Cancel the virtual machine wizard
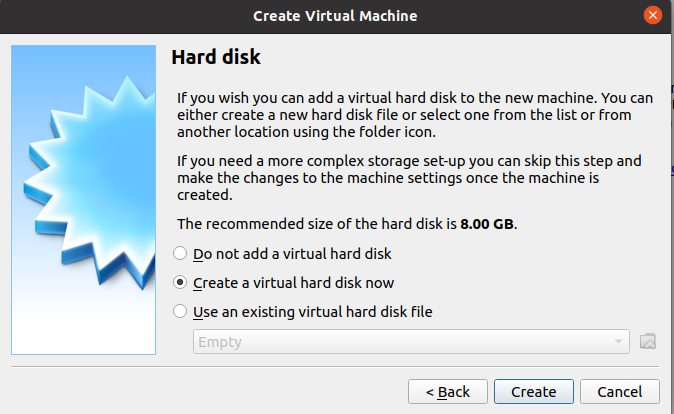The height and width of the screenshot is (414, 674). click(619, 391)
